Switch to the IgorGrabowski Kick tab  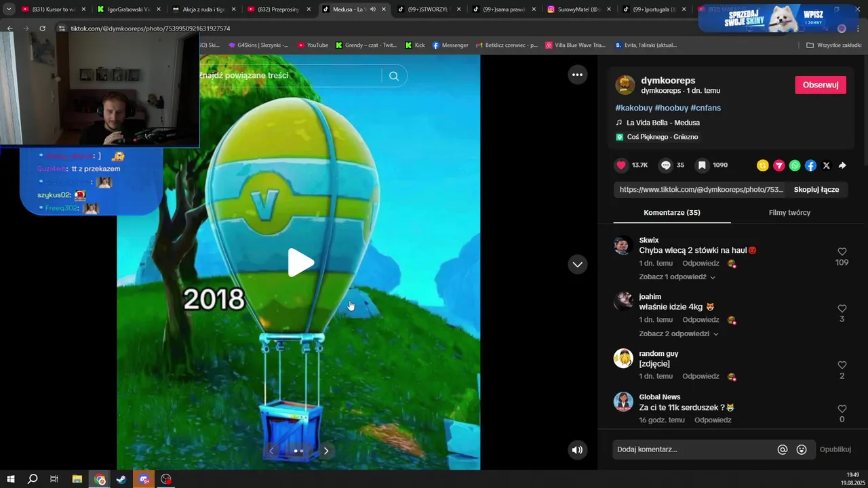point(129,9)
